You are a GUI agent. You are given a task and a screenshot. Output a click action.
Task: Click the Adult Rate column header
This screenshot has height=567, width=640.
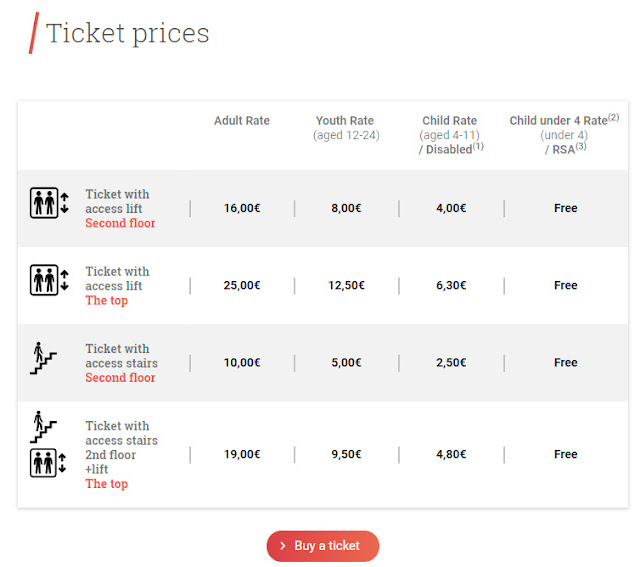pos(242,121)
